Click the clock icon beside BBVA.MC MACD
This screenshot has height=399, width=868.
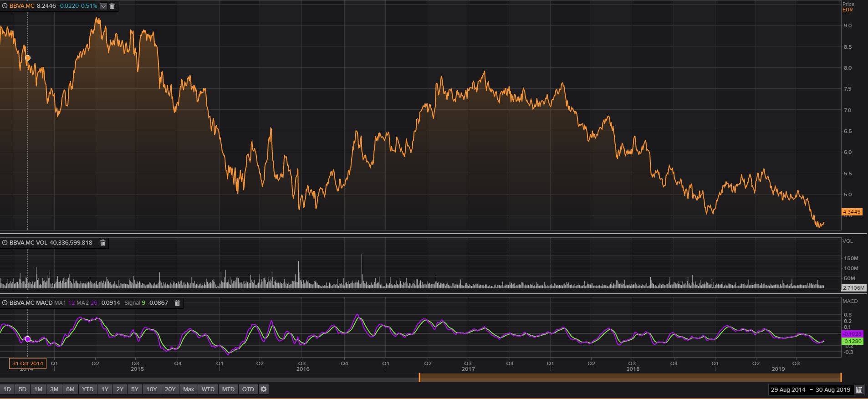click(x=5, y=302)
